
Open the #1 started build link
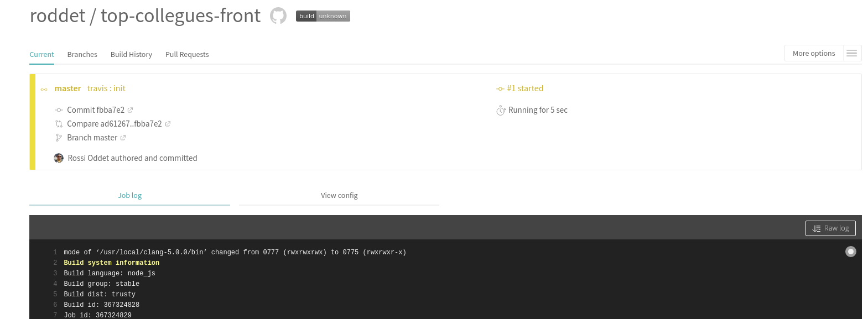pos(524,88)
